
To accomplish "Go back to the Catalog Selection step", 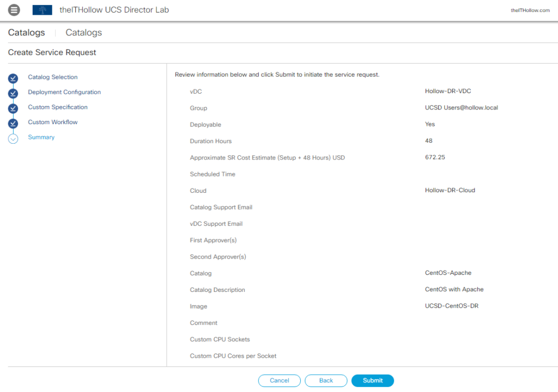I will [52, 77].
